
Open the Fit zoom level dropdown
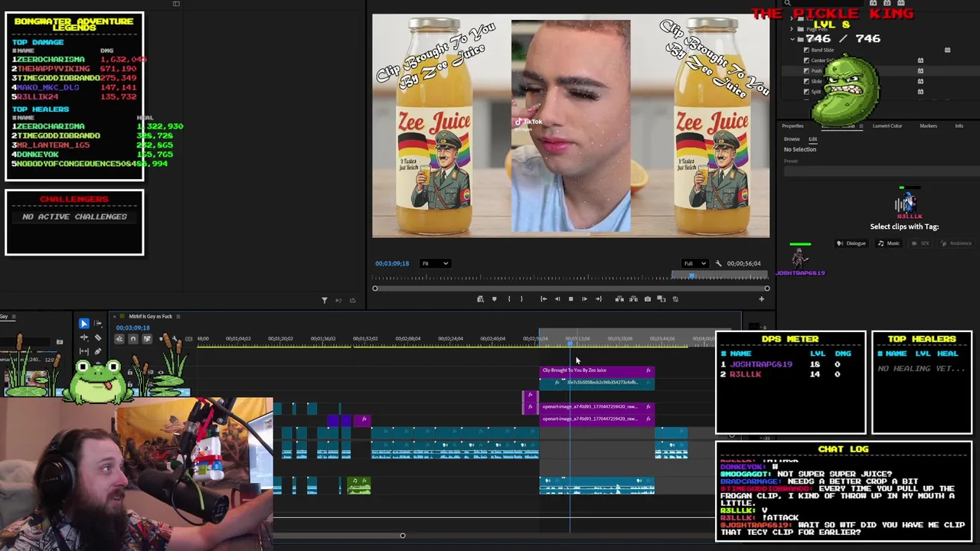point(435,263)
